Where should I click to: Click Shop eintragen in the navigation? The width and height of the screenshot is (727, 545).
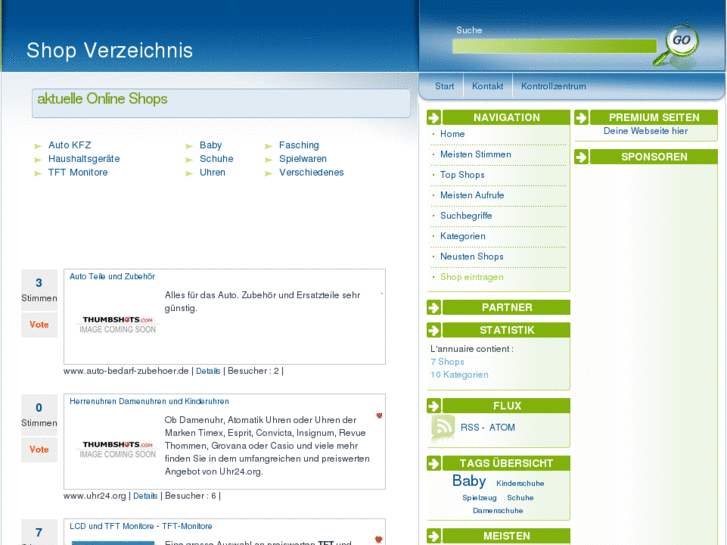click(472, 277)
